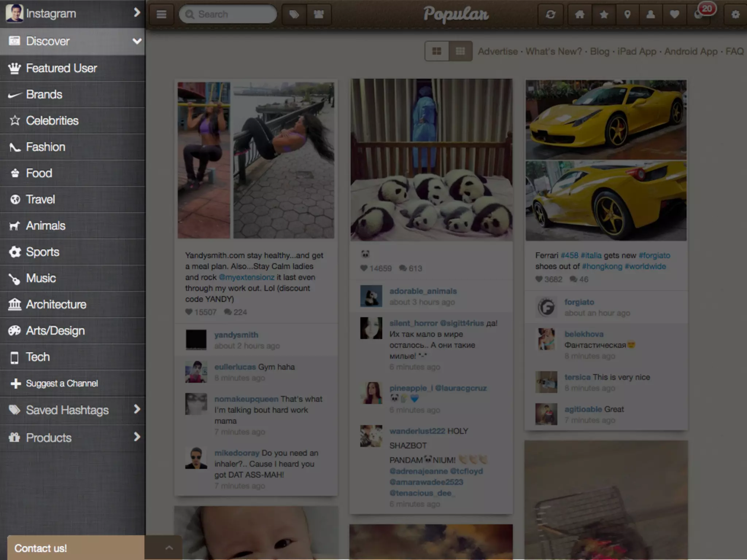The height and width of the screenshot is (560, 747).
Task: Select the Celebrities channel
Action: click(52, 121)
